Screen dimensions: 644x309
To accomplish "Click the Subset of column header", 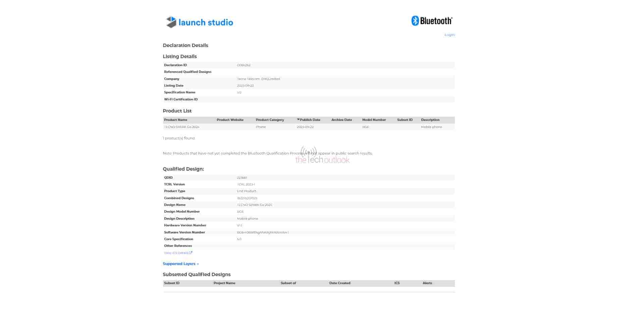I will tap(288, 283).
